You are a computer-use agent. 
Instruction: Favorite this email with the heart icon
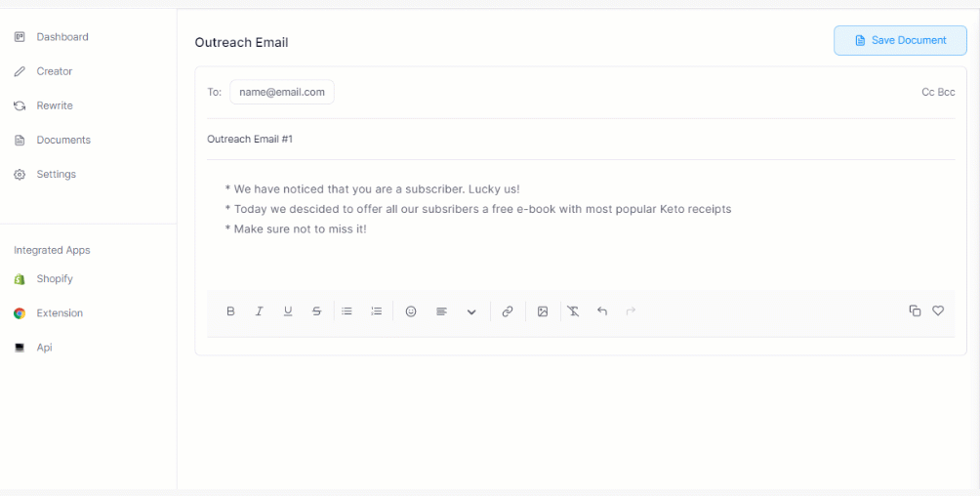[938, 310]
